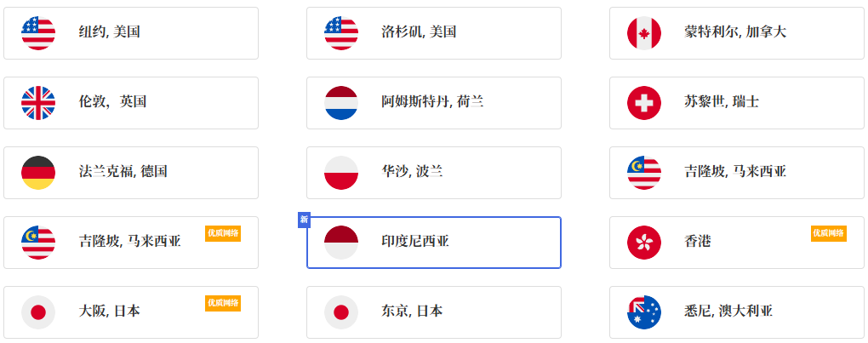Choose the 伦敦, 英国 text label

112,102
